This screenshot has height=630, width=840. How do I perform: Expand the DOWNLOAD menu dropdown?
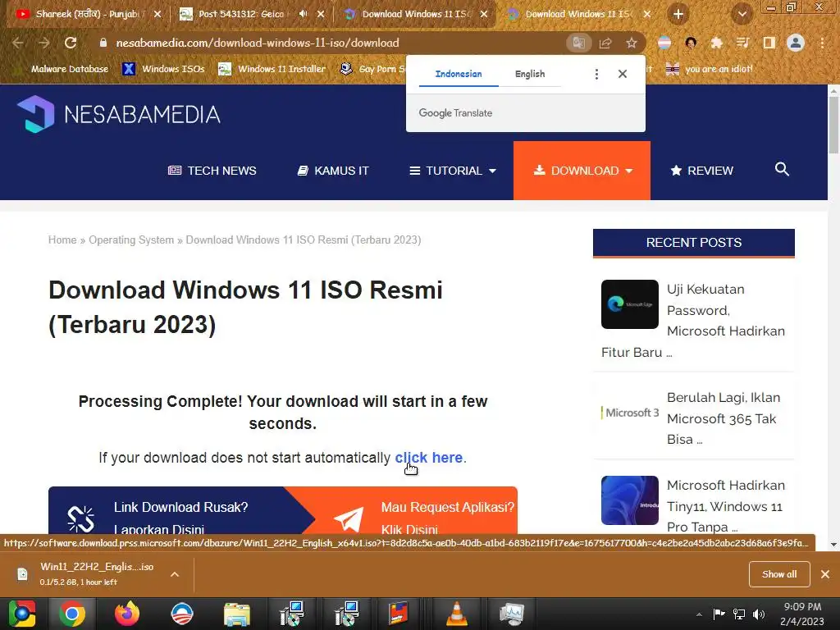(582, 171)
